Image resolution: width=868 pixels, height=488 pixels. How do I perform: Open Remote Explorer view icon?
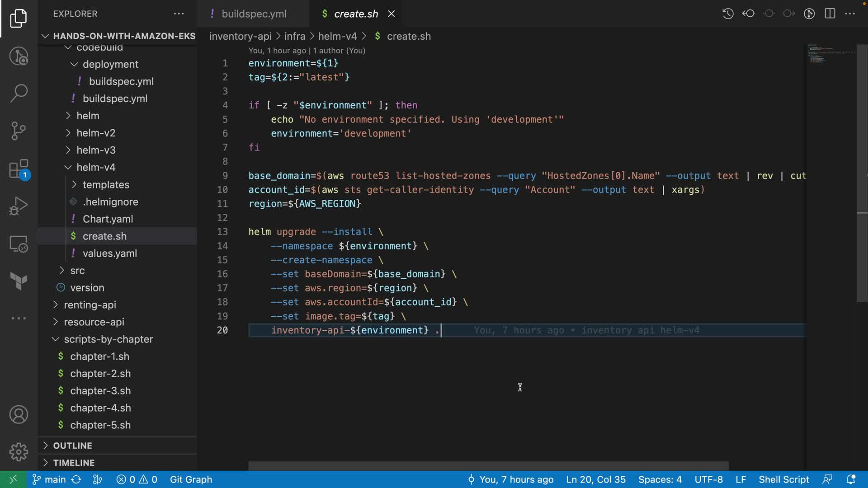click(19, 244)
